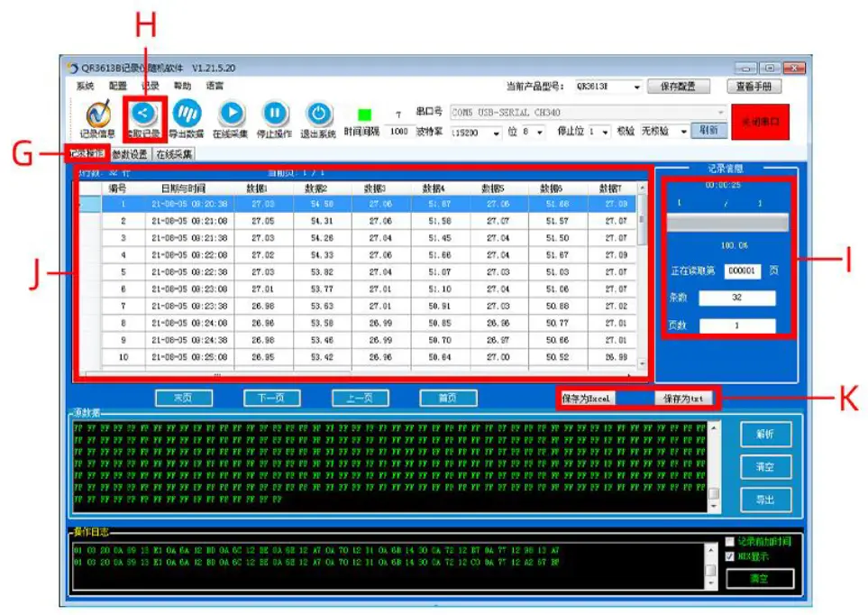This screenshot has height=615, width=868.
Task: Click the 页数 field showing 1
Action: pyautogui.click(x=736, y=326)
